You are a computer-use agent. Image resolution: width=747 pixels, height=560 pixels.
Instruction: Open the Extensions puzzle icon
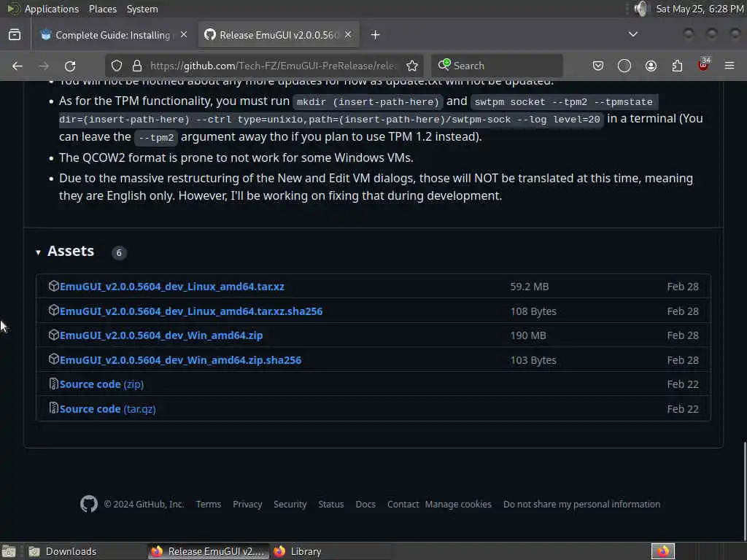(677, 66)
